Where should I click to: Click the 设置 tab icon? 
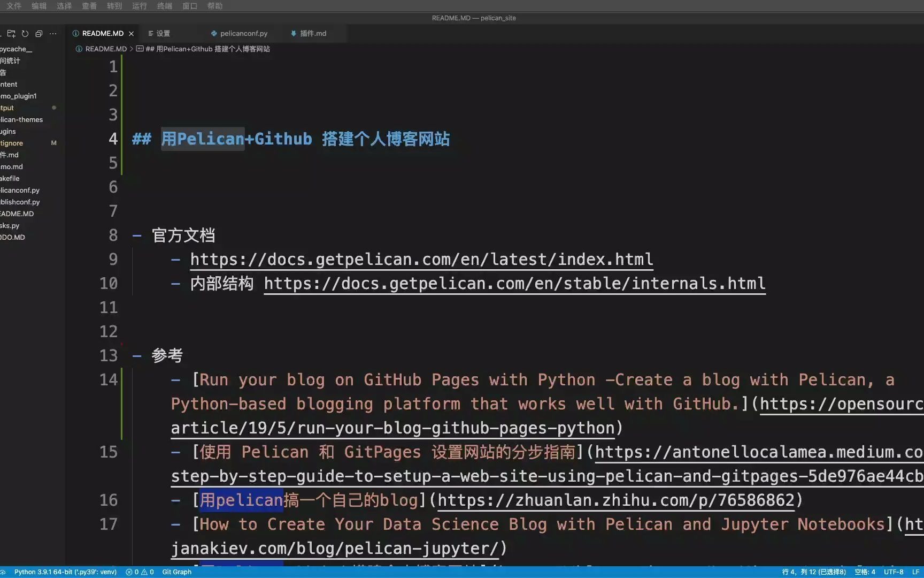(x=151, y=33)
